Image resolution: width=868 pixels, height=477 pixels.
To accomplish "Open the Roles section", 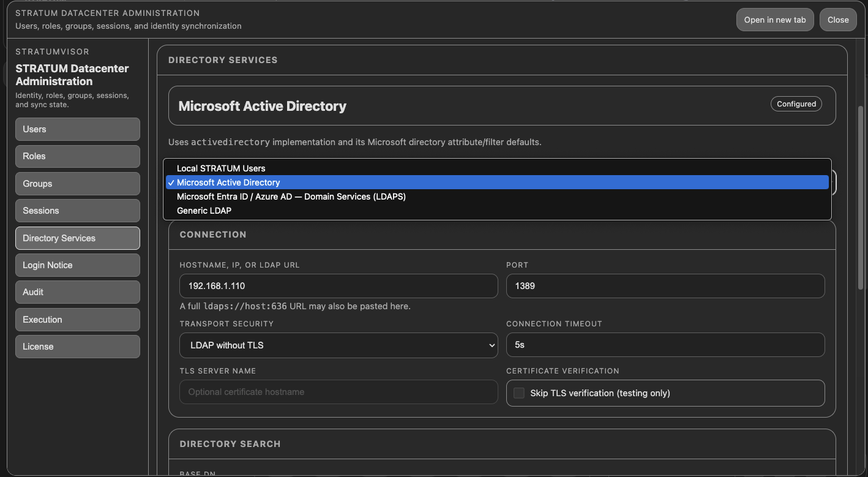I will (x=78, y=156).
